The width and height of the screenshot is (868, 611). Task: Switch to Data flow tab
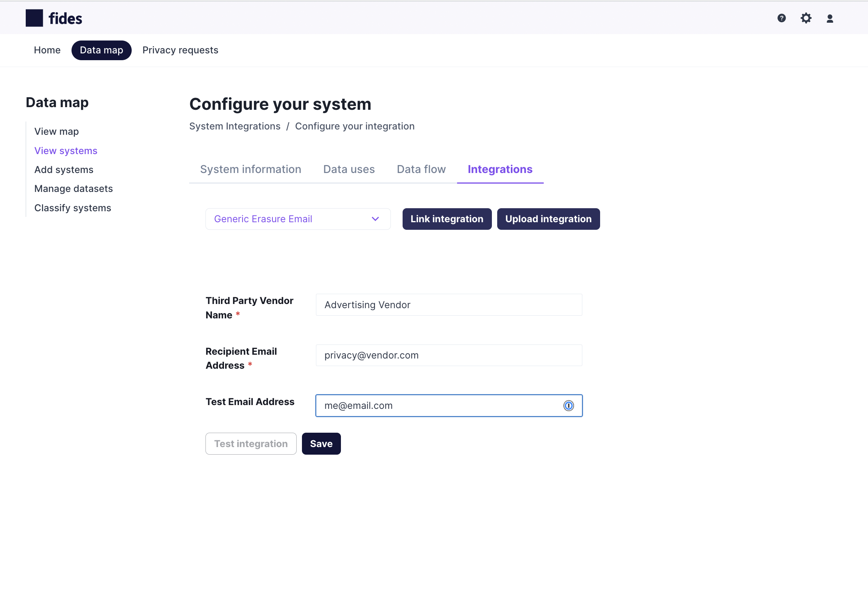click(x=421, y=169)
